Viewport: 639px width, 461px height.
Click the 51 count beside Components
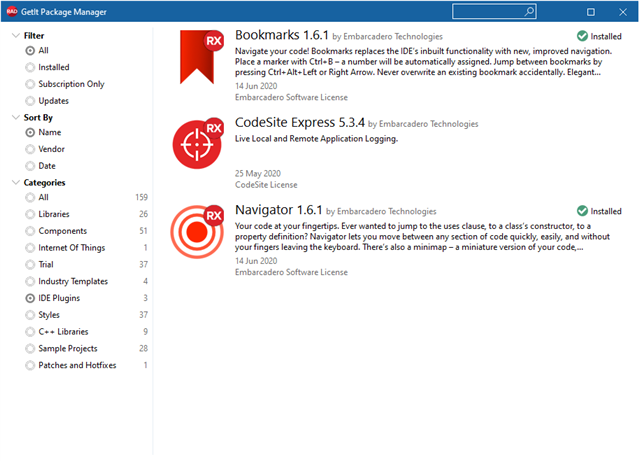(x=143, y=231)
